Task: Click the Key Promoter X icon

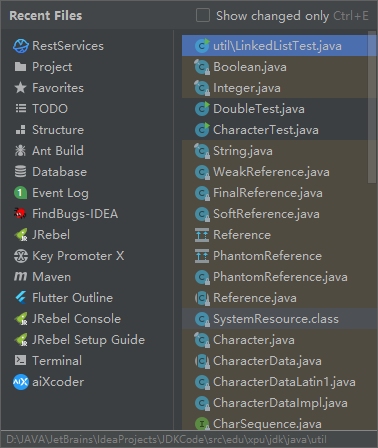Action: click(x=21, y=256)
